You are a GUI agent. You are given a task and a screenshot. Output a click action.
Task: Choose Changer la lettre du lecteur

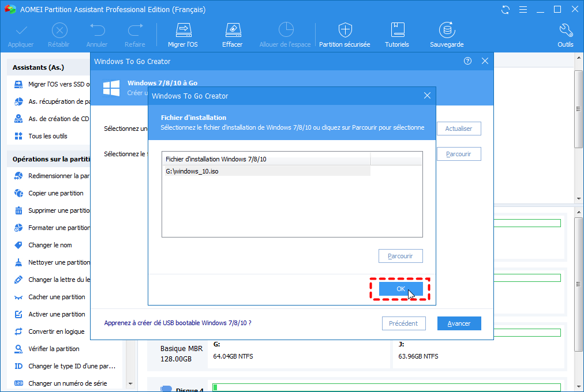point(52,280)
